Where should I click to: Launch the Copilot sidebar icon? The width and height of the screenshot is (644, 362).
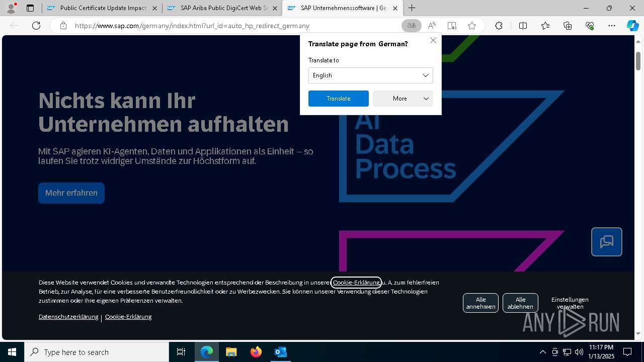click(633, 26)
